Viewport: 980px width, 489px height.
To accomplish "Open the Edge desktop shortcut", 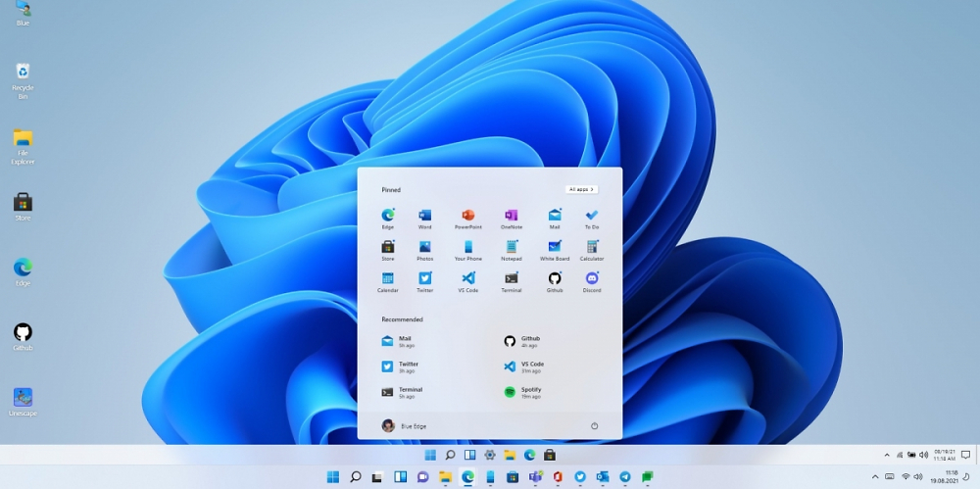I will 23,272.
